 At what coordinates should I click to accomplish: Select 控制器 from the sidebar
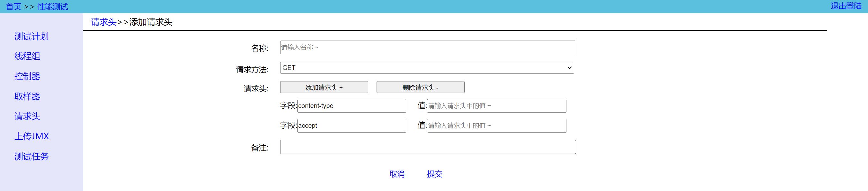coord(27,76)
